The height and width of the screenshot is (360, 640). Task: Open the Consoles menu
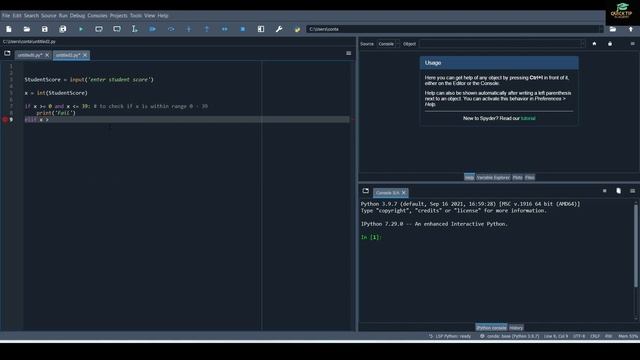(97, 16)
